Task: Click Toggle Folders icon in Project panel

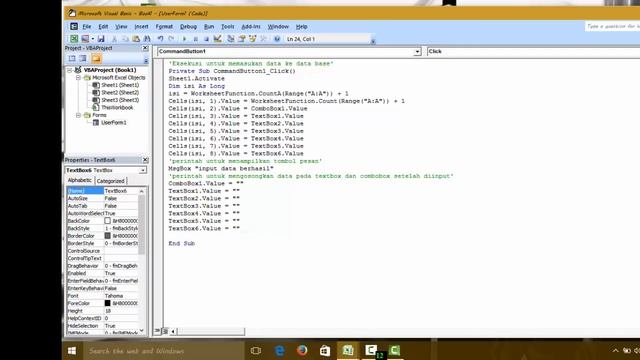Action: (x=96, y=58)
